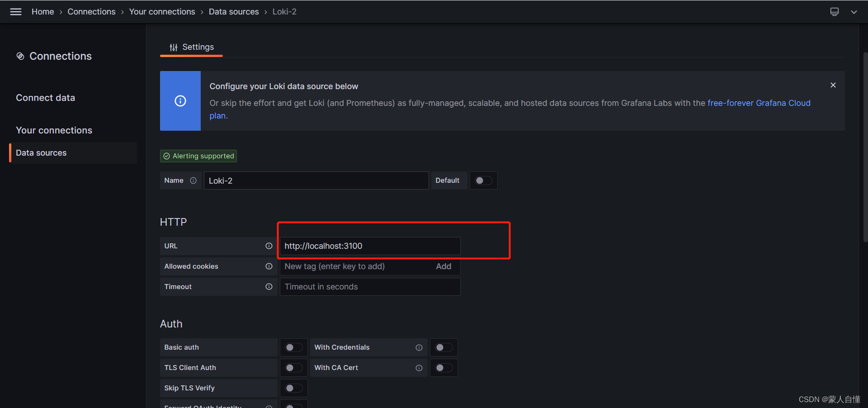Click the Auth section heading

point(171,324)
